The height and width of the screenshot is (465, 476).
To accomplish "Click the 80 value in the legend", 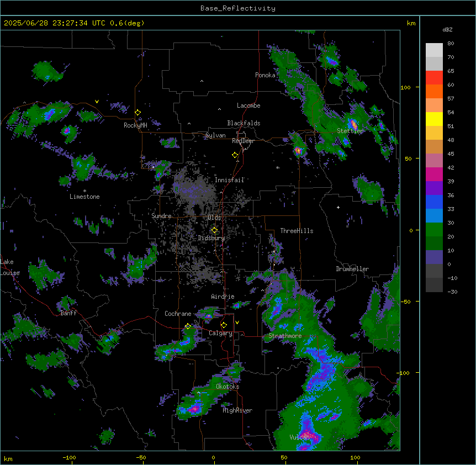I will (x=451, y=44).
